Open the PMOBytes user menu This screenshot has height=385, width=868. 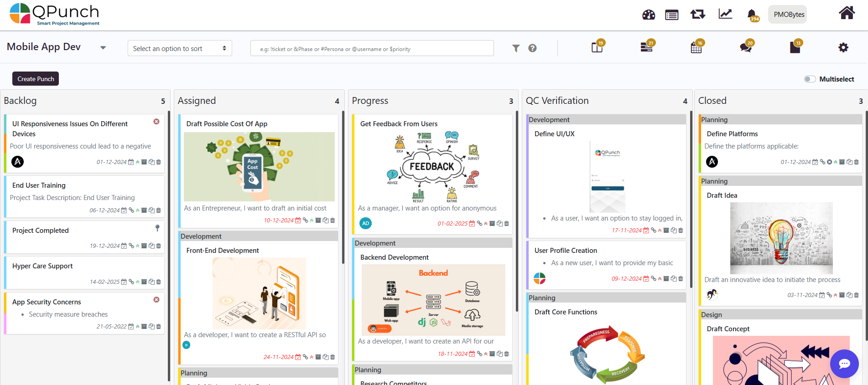789,15
